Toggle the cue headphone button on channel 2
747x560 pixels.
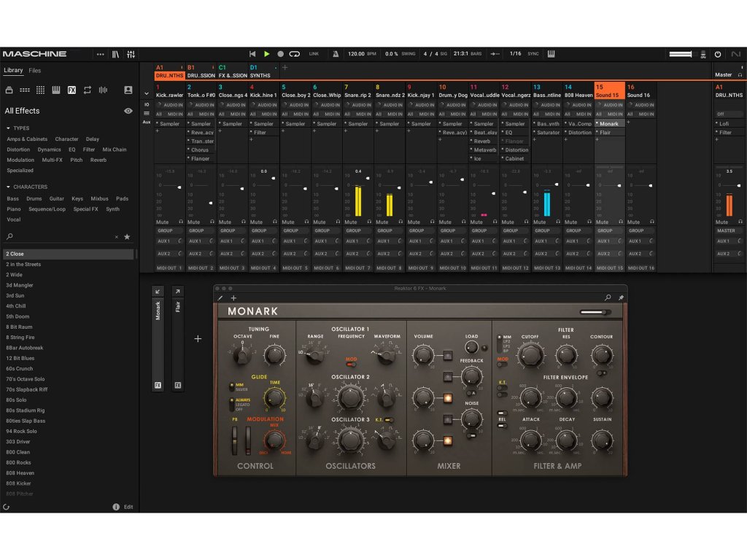pyautogui.click(x=212, y=222)
